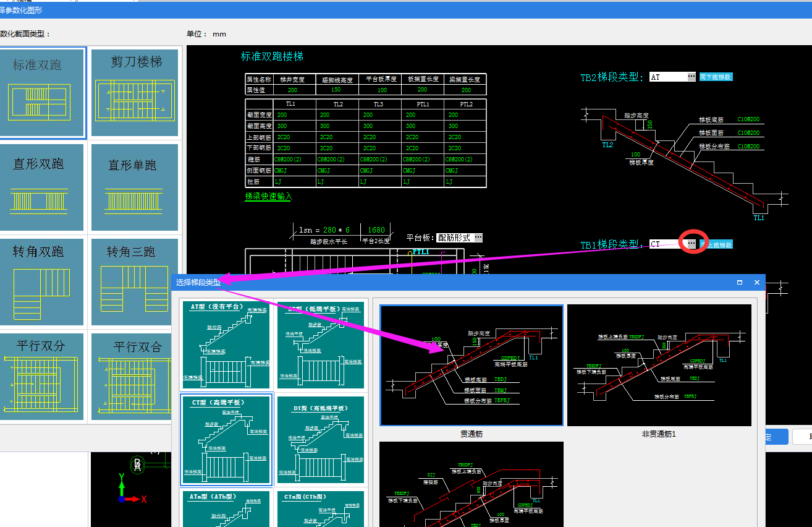812x527 pixels.
Task: Select the 标准双跑 stair type thumbnail
Action: point(41,93)
